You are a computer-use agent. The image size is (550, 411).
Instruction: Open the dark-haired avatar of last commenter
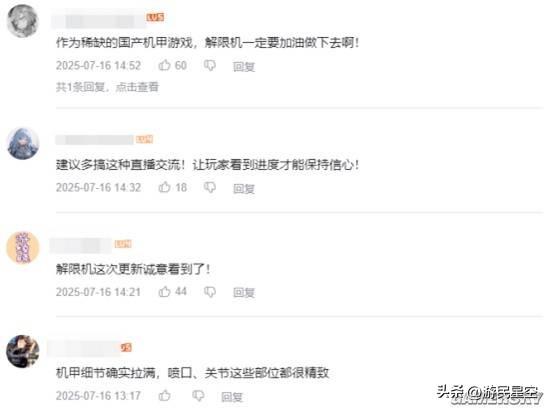click(23, 351)
